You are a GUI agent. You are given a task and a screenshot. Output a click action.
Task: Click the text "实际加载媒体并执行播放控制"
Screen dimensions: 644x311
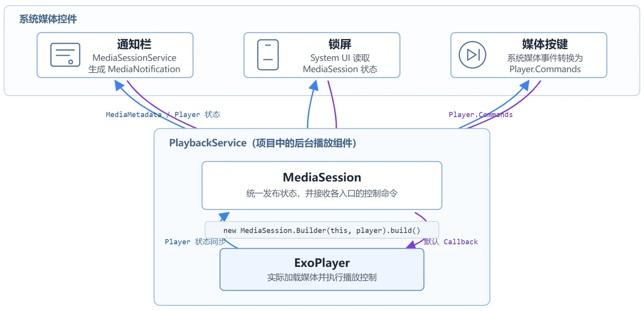[x=322, y=277]
